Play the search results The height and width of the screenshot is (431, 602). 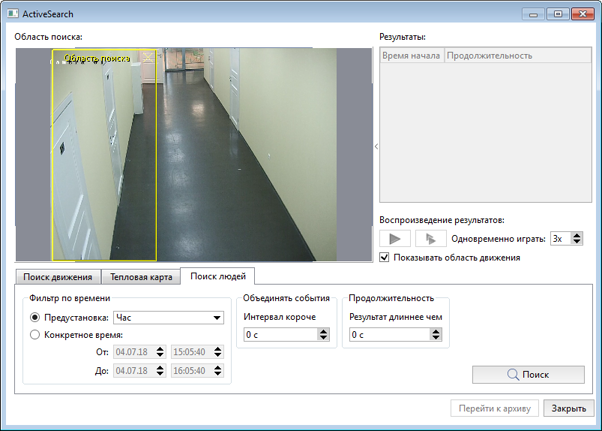click(395, 239)
